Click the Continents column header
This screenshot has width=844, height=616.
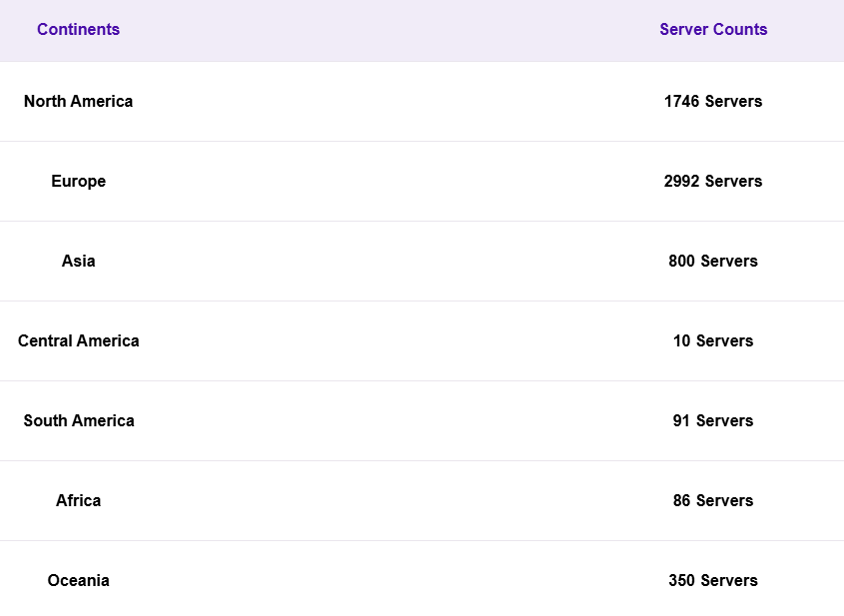click(78, 30)
